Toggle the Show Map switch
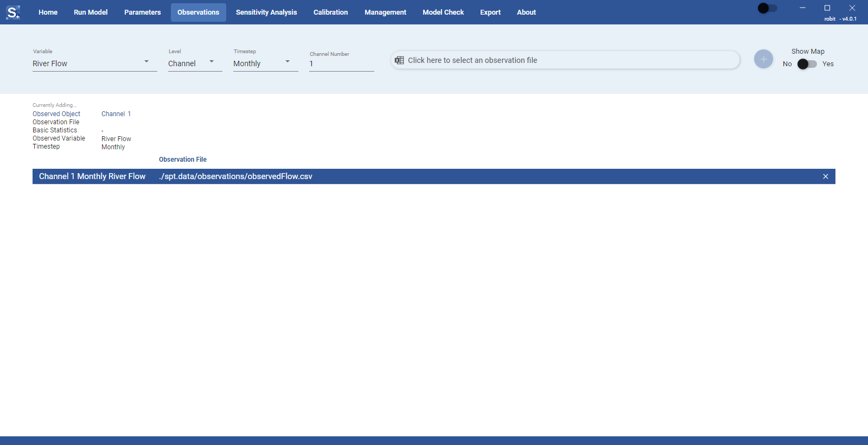The width and height of the screenshot is (868, 445). click(x=807, y=64)
